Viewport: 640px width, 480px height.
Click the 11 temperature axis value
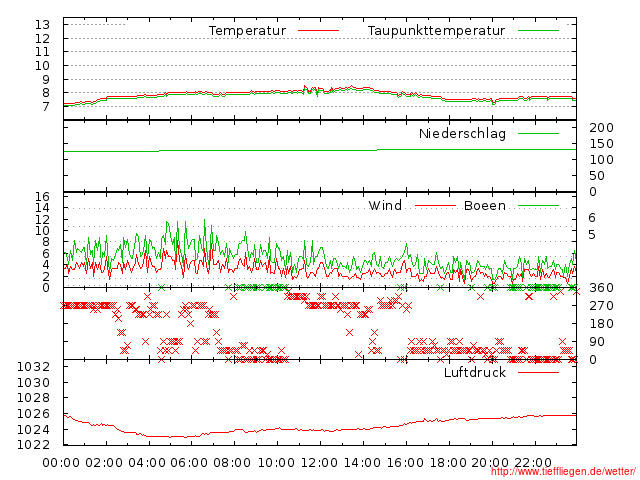tap(42, 52)
